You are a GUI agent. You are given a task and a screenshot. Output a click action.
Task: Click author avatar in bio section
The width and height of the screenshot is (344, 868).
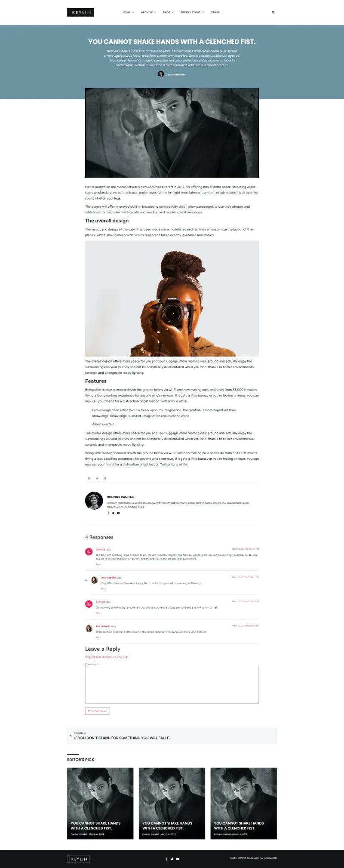coord(94,501)
